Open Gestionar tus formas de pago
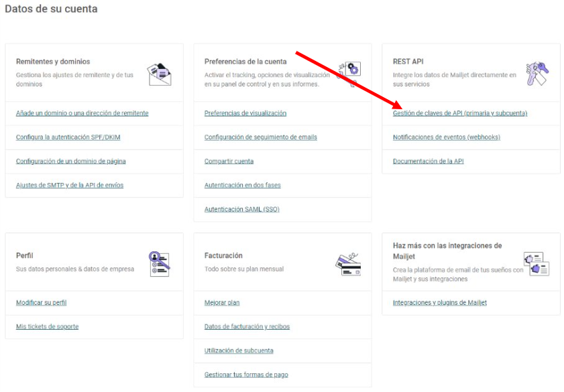This screenshot has width=564, height=392. point(246,375)
